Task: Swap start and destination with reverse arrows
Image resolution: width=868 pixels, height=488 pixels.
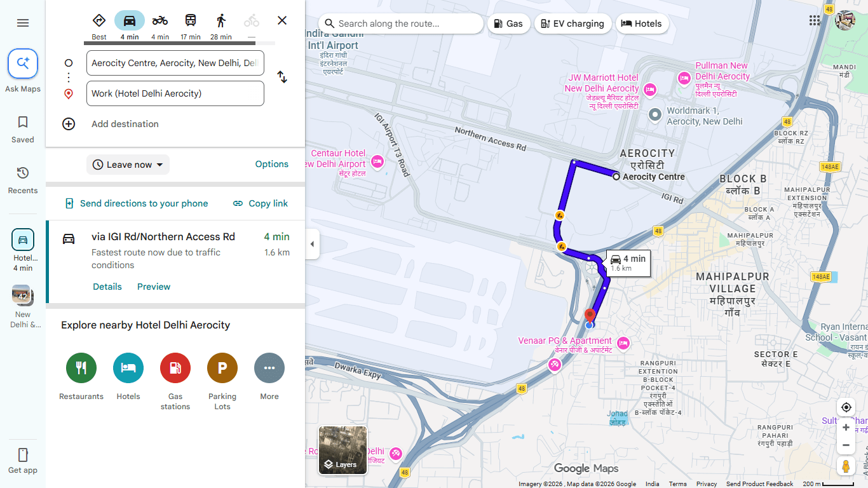Action: point(282,77)
